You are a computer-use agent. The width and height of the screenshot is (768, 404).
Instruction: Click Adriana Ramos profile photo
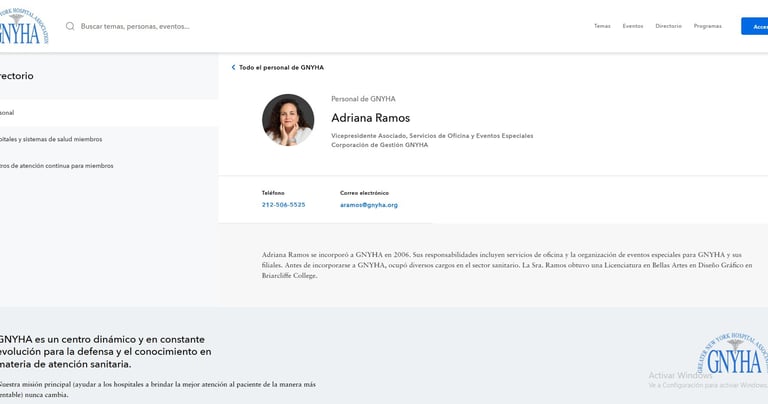[288, 120]
